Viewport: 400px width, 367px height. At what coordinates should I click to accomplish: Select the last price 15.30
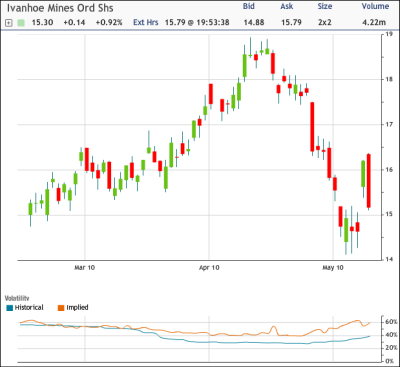(42, 23)
